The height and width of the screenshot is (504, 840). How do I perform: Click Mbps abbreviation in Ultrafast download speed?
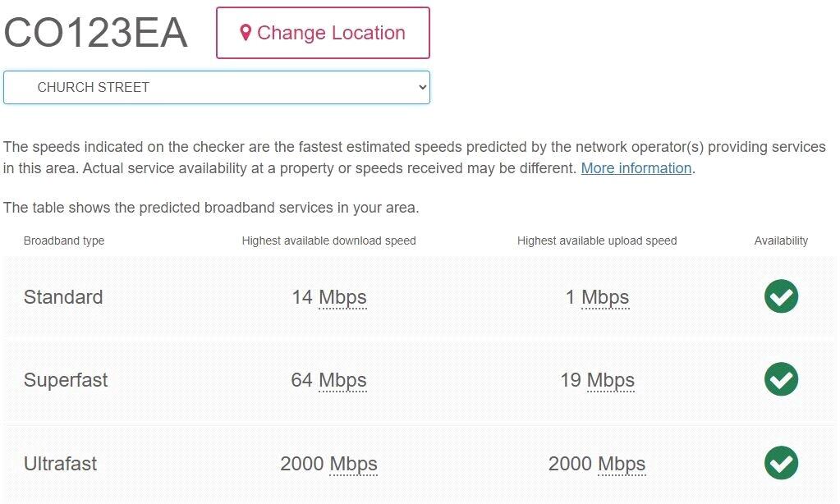[x=353, y=464]
